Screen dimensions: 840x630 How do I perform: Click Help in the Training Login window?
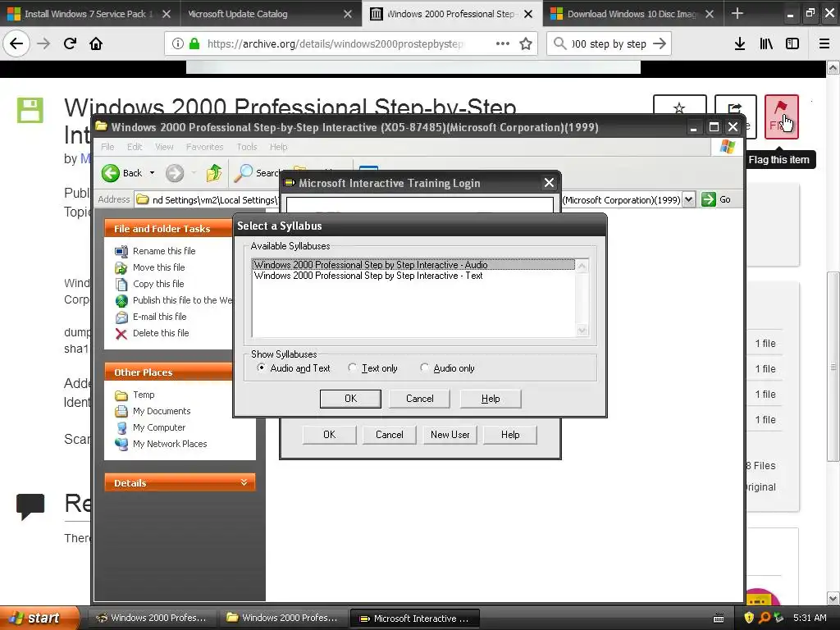[510, 435]
